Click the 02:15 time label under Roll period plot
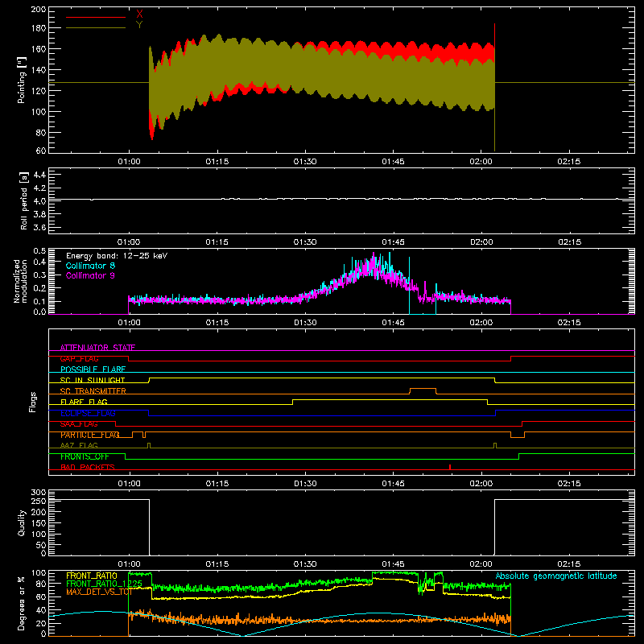Viewport: 644px width, 644px height. pyautogui.click(x=569, y=242)
